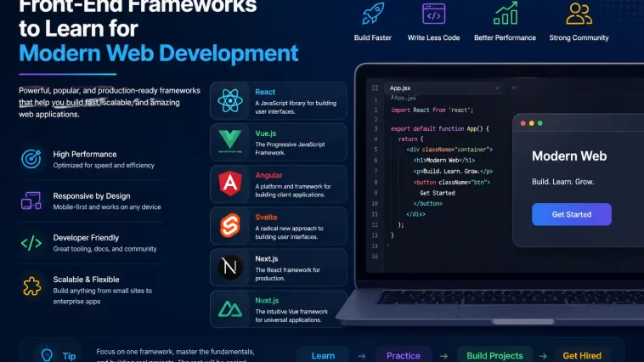
Task: Click the button className code line
Action: 452,182
